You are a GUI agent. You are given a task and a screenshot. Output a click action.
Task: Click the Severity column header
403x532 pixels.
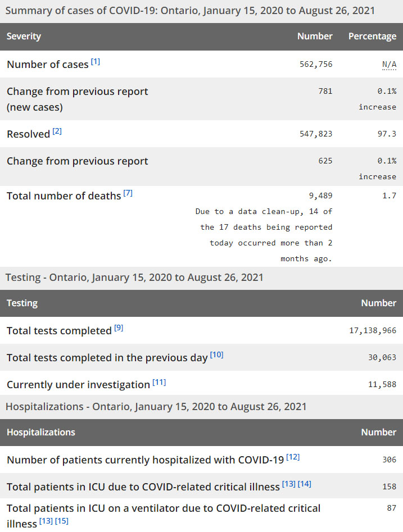click(24, 37)
